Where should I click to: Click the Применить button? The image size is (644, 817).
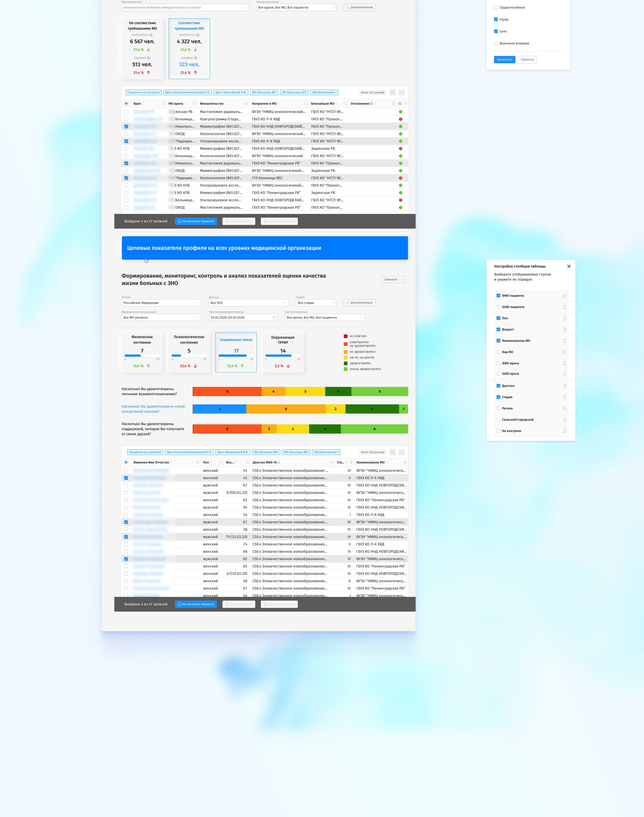(x=504, y=60)
